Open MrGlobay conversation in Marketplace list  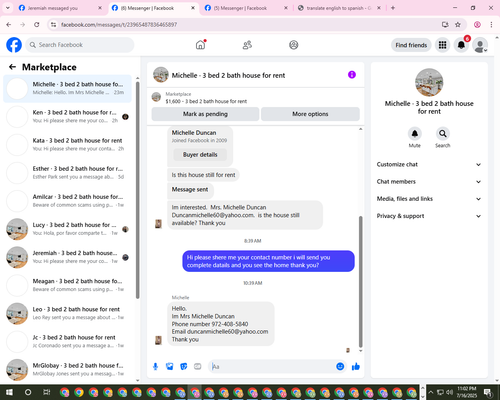[x=68, y=370]
